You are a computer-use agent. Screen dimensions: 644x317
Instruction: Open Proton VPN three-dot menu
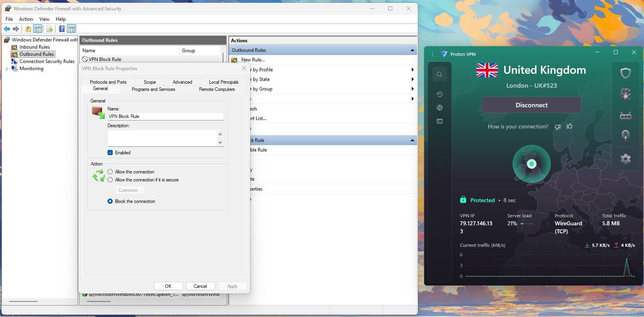433,54
